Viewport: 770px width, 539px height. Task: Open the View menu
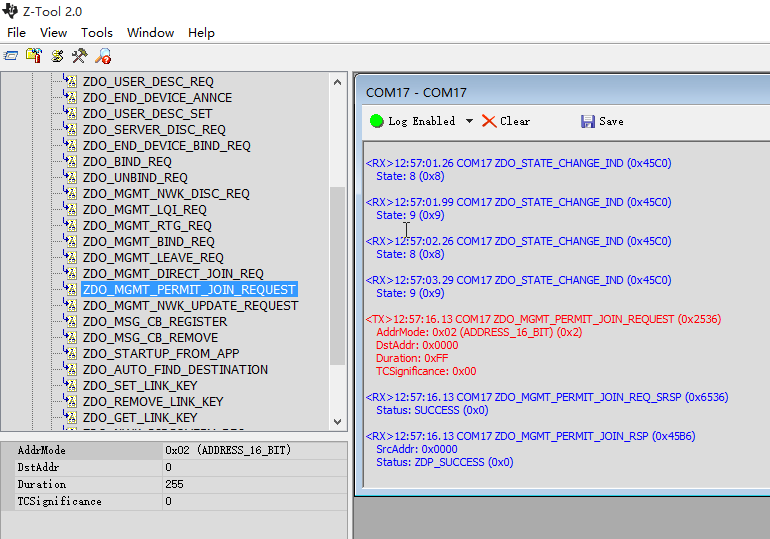point(54,33)
